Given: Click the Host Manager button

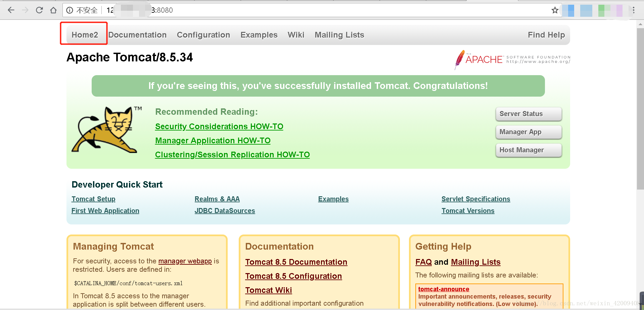Looking at the screenshot, I should click(x=528, y=150).
